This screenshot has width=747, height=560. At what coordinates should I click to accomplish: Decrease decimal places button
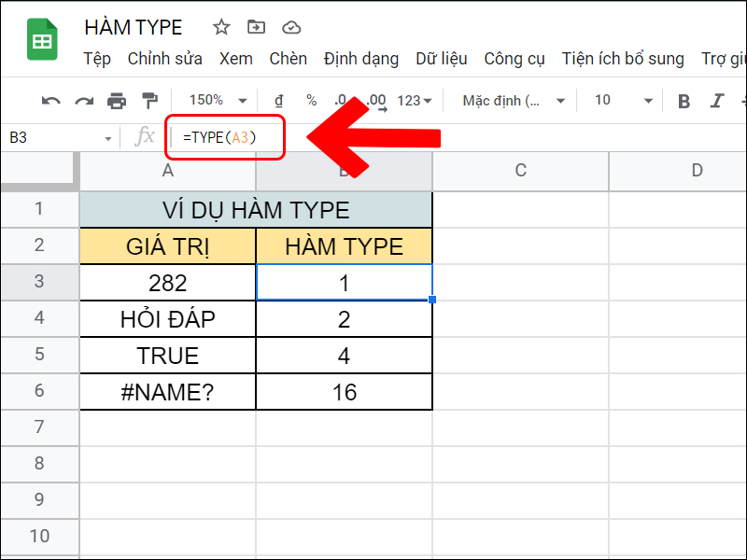pyautogui.click(x=340, y=101)
